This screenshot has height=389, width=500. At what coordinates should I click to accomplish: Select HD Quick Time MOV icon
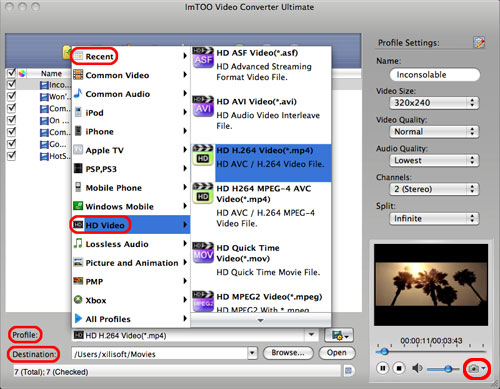pyautogui.click(x=203, y=252)
